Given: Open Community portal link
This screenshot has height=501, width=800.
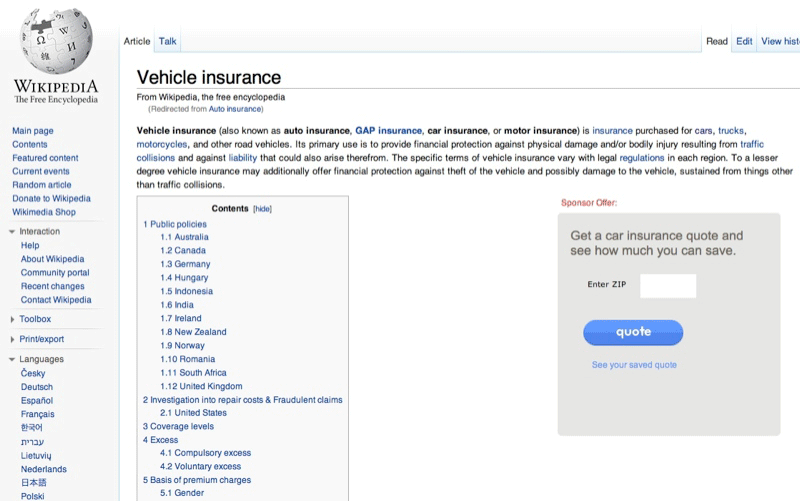Looking at the screenshot, I should coord(55,273).
